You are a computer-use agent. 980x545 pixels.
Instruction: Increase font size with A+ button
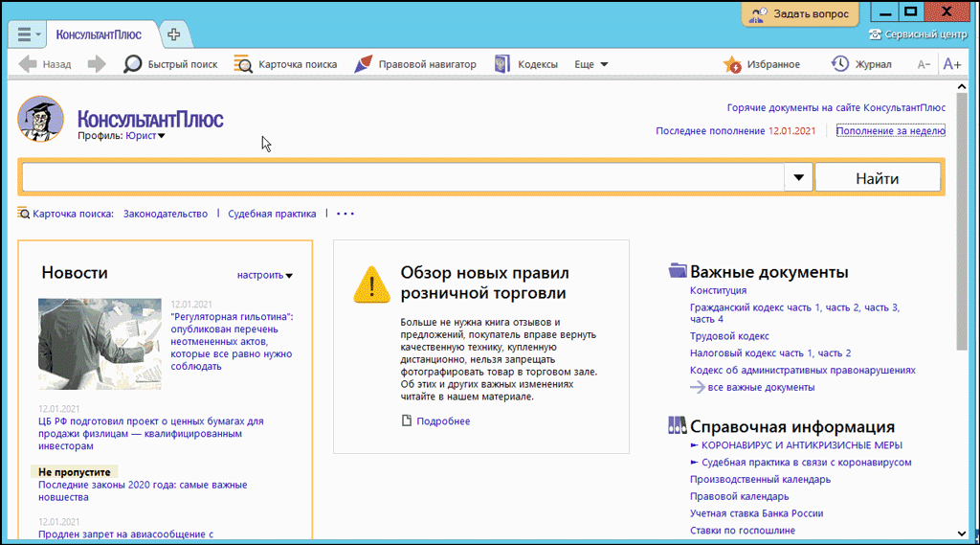(x=952, y=64)
